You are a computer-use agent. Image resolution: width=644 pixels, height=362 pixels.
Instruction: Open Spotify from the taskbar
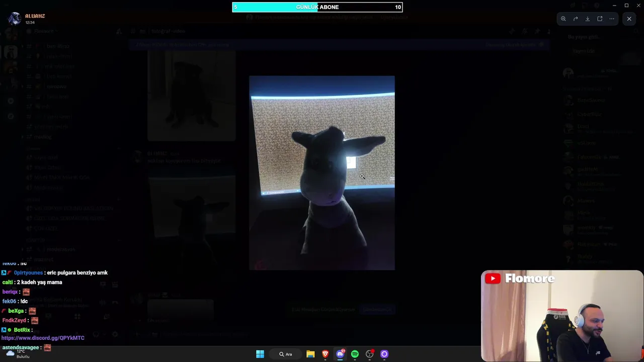click(x=355, y=354)
